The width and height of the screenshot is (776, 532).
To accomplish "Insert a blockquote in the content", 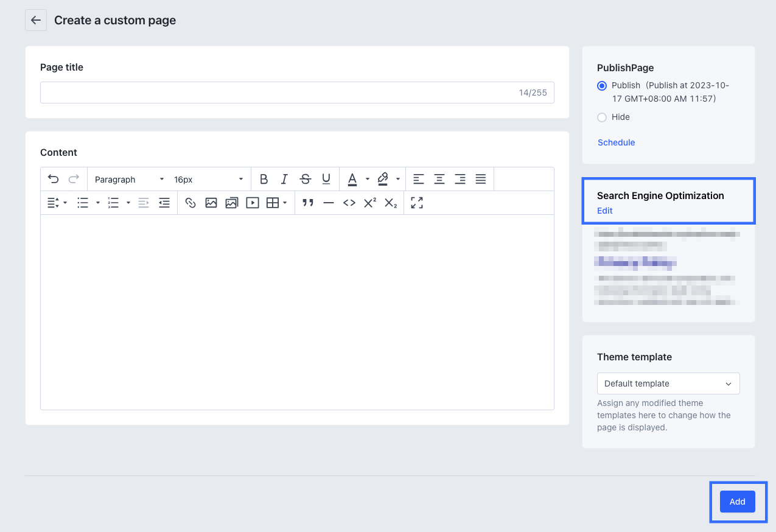I will (308, 203).
